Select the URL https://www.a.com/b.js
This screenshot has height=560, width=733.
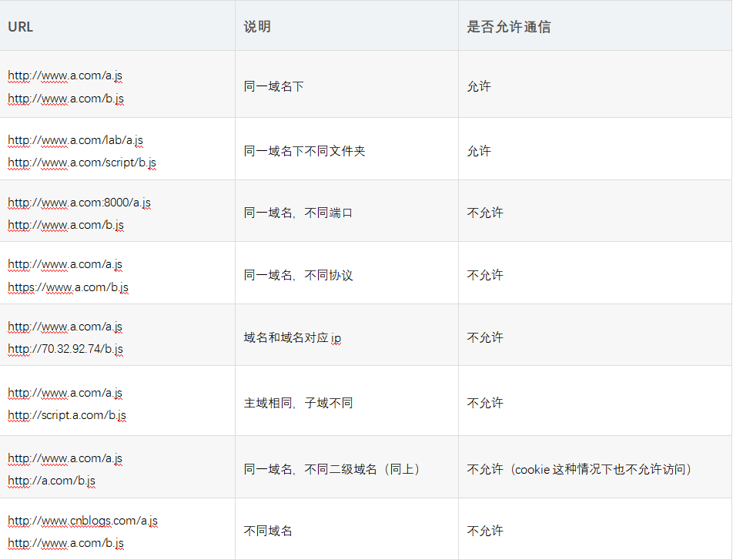69,287
